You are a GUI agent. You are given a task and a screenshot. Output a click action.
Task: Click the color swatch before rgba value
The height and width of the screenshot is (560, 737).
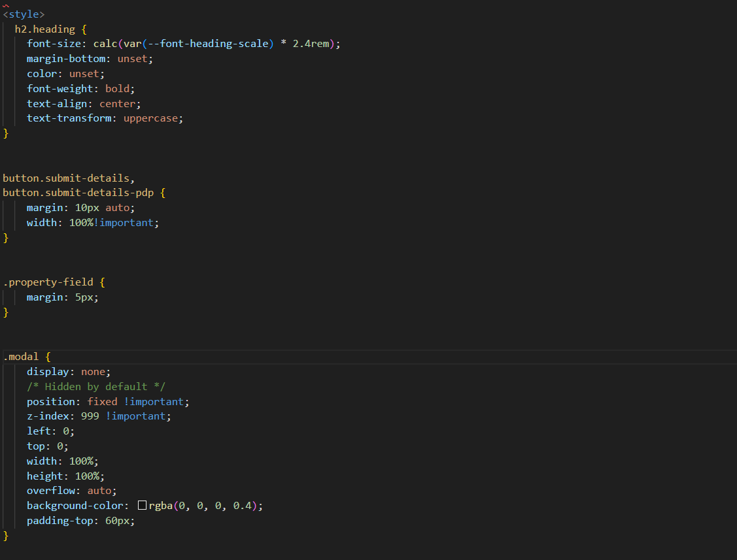[x=142, y=506]
